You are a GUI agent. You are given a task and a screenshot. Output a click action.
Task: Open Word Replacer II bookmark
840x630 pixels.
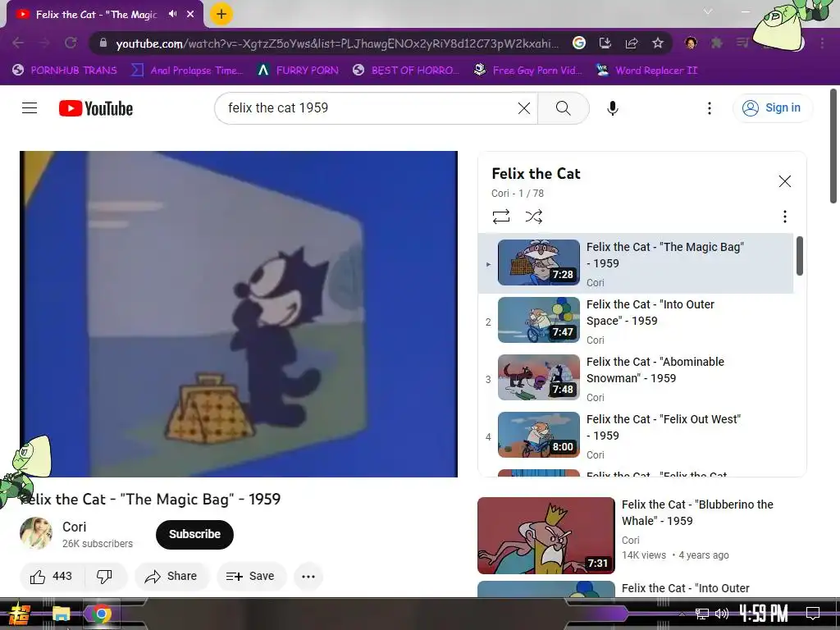(x=646, y=71)
